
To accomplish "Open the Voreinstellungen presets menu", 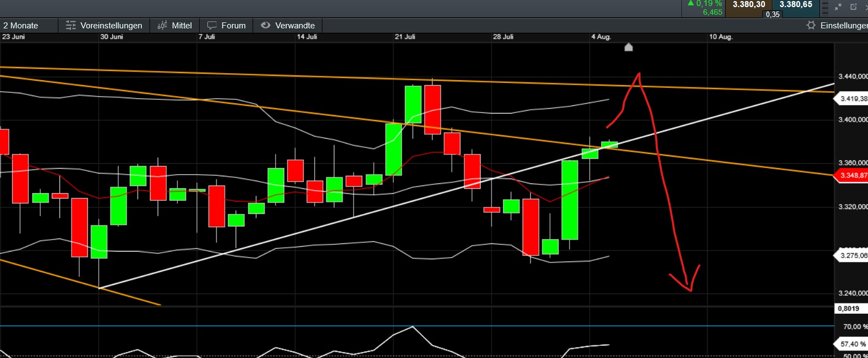I will [x=104, y=26].
